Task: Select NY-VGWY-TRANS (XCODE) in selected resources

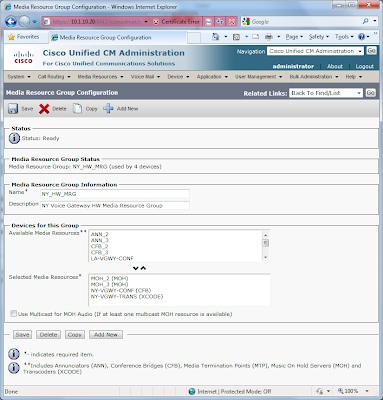Action: point(127,296)
